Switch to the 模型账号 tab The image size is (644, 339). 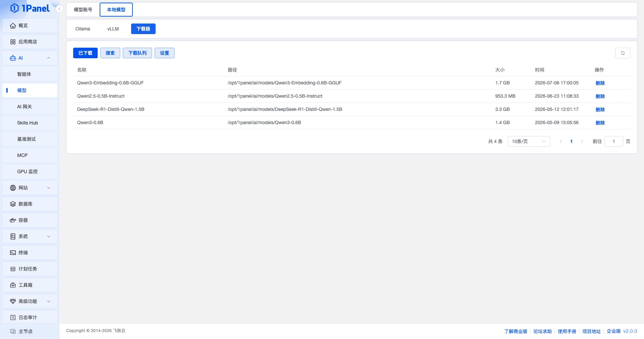(x=83, y=10)
